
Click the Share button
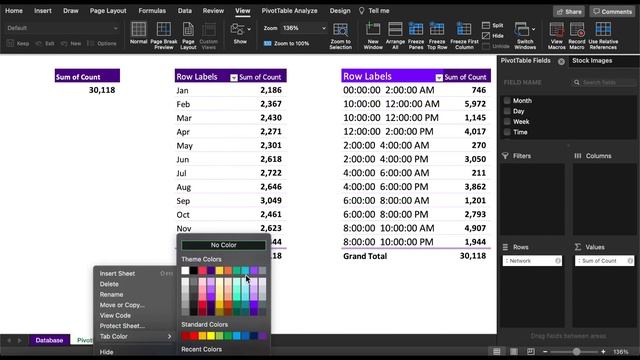point(569,11)
